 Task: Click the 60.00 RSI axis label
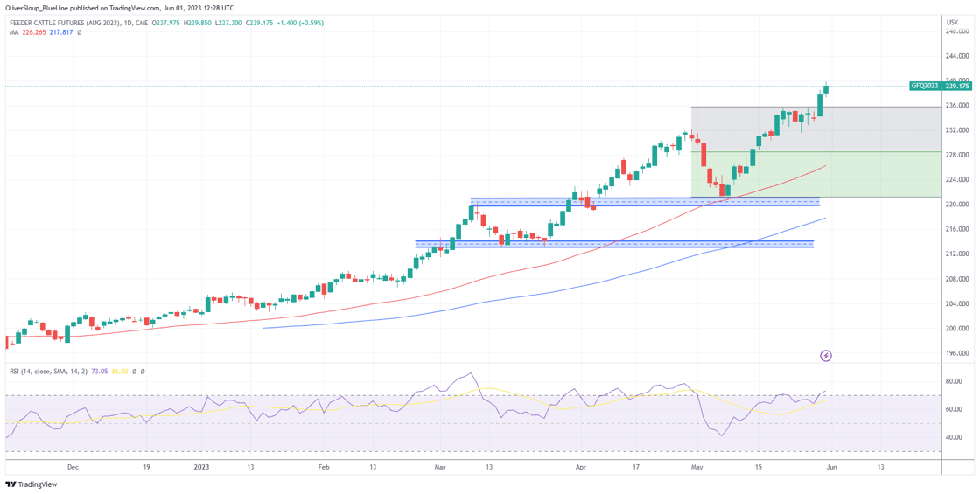point(952,410)
